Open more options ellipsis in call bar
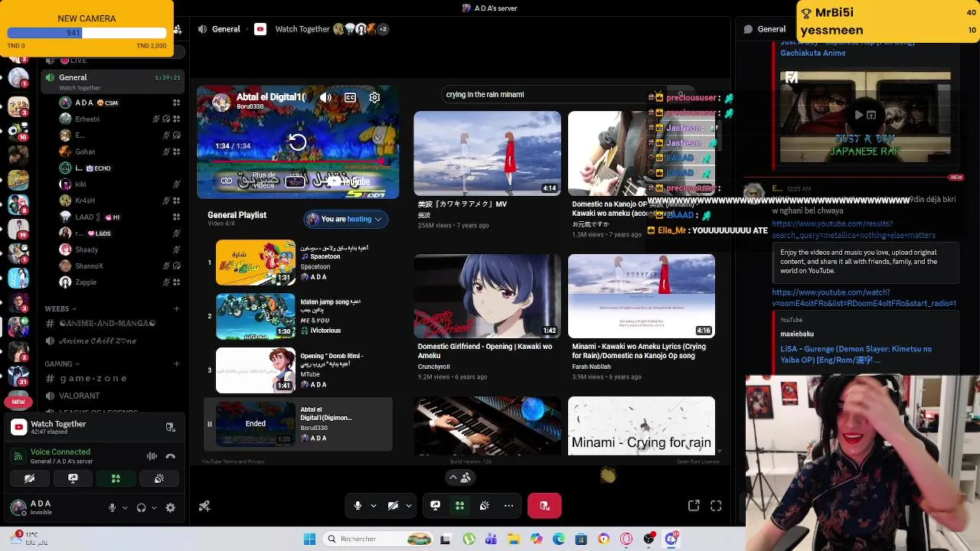 pyautogui.click(x=508, y=506)
